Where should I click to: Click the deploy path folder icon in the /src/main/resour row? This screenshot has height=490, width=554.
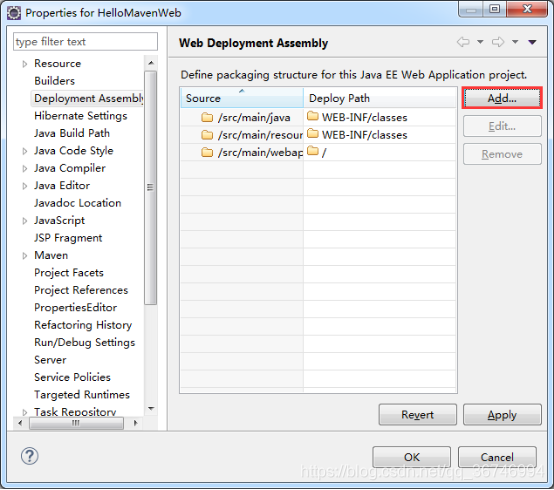[x=313, y=134]
